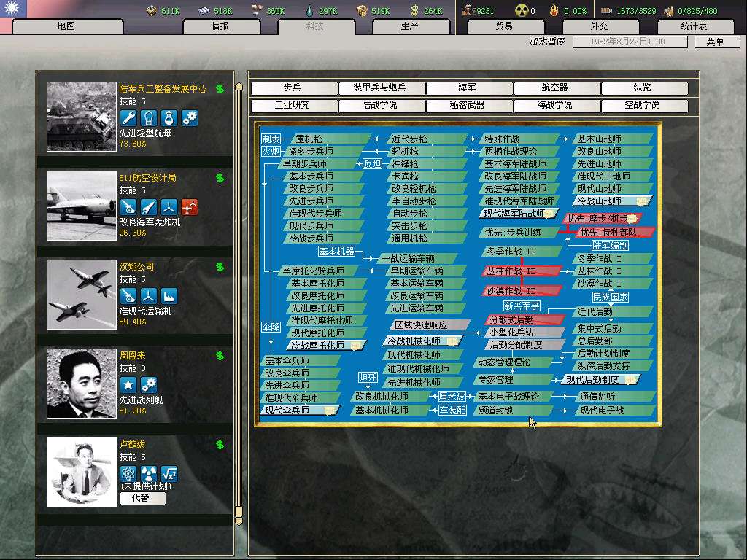Select the 冷战机械化师 technology node
The height and width of the screenshot is (560, 747).
point(419,341)
